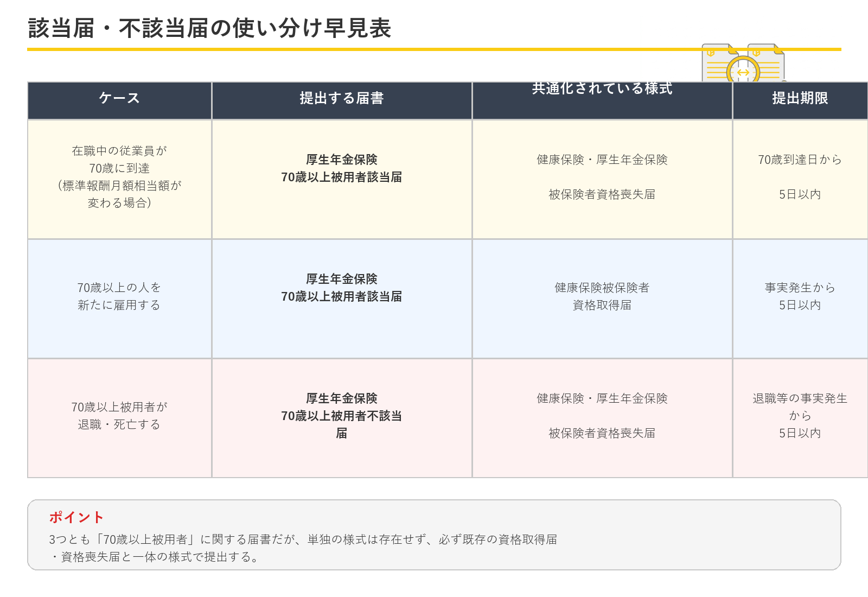
Task: Click the 在職中の従業員が70歳に到達 case cell
Action: pos(119,179)
